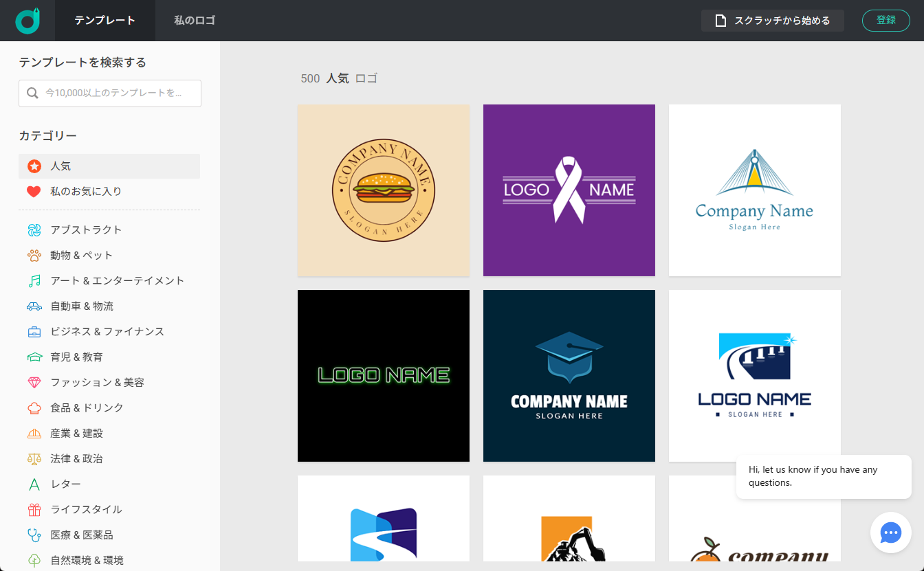Select the car icon for Auto & Logistics
This screenshot has height=571, width=924.
[x=34, y=306]
